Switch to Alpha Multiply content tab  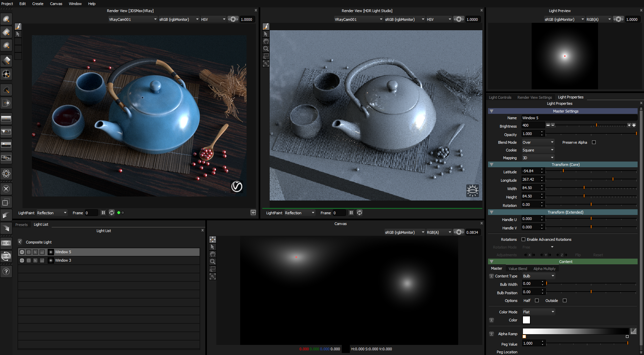[x=544, y=269]
